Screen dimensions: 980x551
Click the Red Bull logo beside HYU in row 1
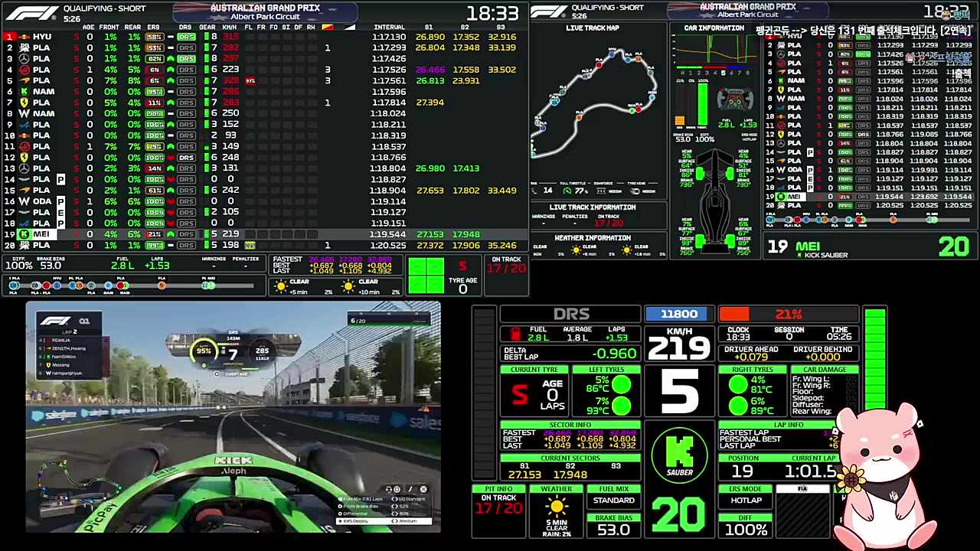point(24,37)
